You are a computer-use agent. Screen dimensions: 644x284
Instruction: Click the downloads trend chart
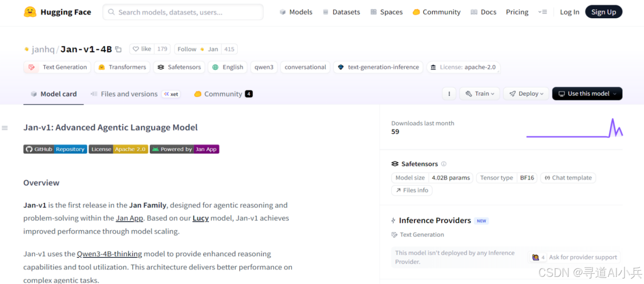click(574, 128)
